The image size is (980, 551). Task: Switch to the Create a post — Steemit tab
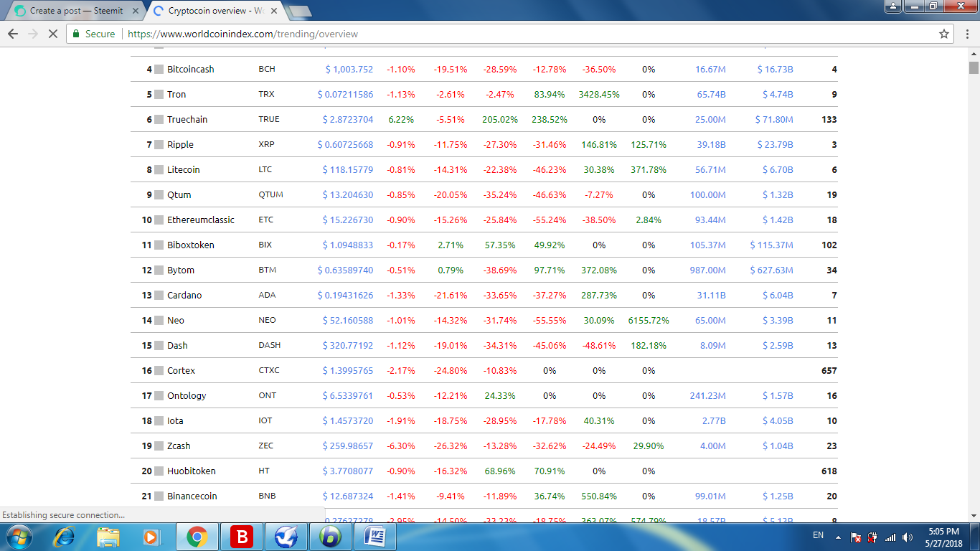(x=75, y=11)
